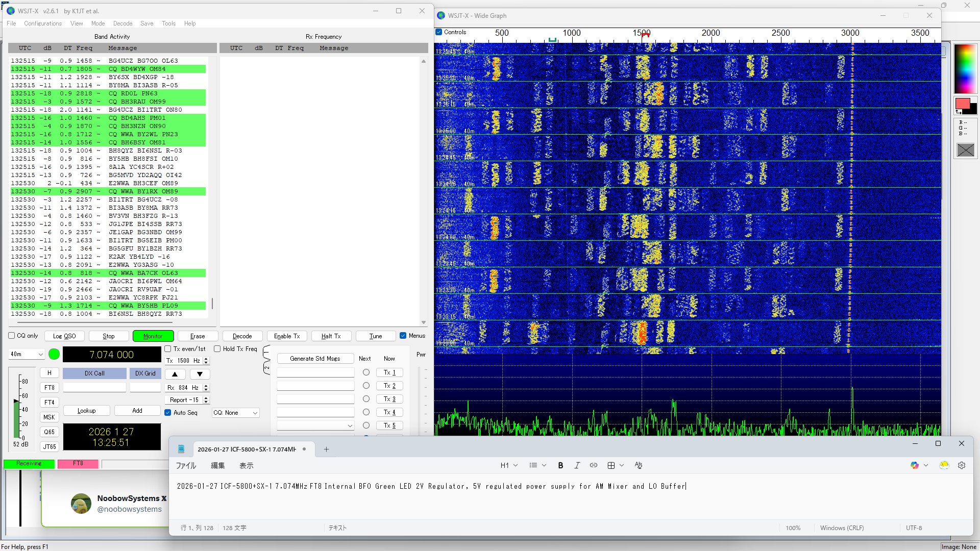Pick the red foreground color swatch
This screenshot has height=551, width=980.
pos(962,104)
